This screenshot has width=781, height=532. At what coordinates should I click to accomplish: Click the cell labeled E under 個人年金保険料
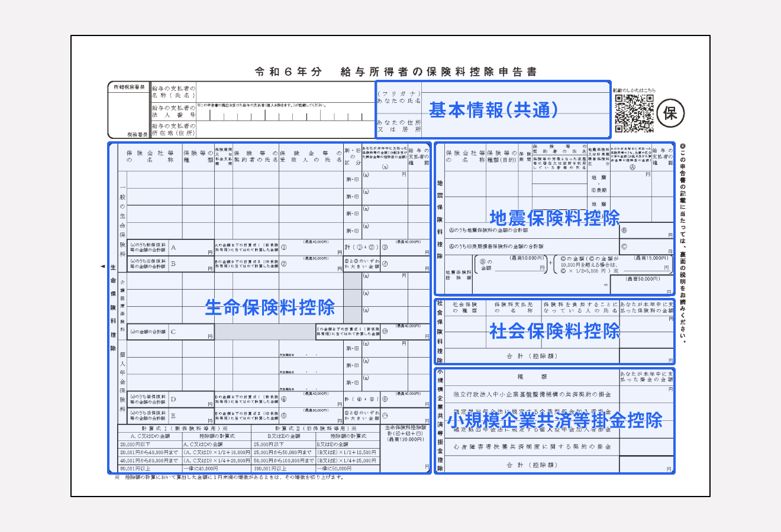pyautogui.click(x=191, y=416)
